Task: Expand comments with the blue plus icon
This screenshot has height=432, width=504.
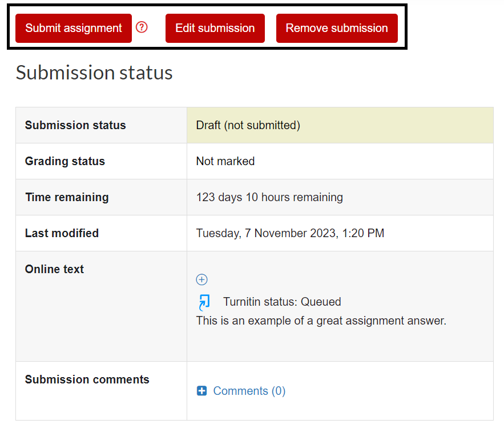Action: pyautogui.click(x=202, y=391)
